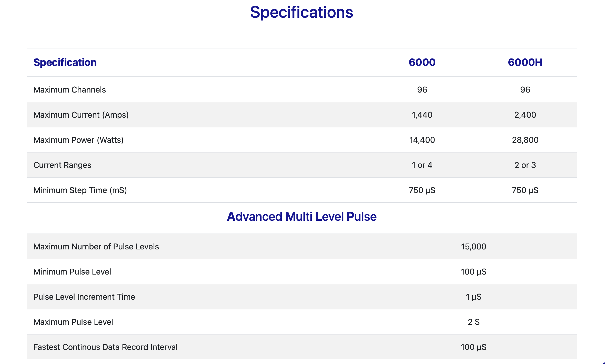Select the Minimum Pulse Level row label
This screenshot has width=605, height=364.
[72, 272]
